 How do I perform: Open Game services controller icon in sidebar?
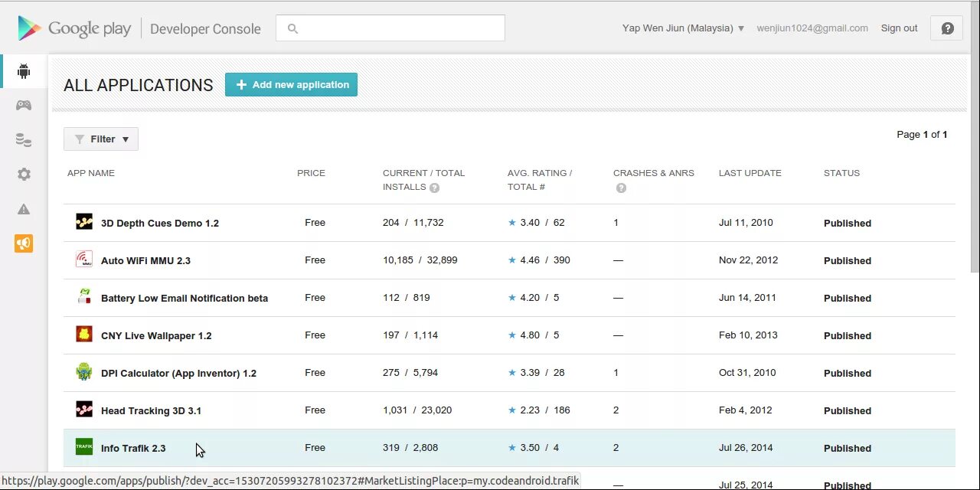[24, 105]
